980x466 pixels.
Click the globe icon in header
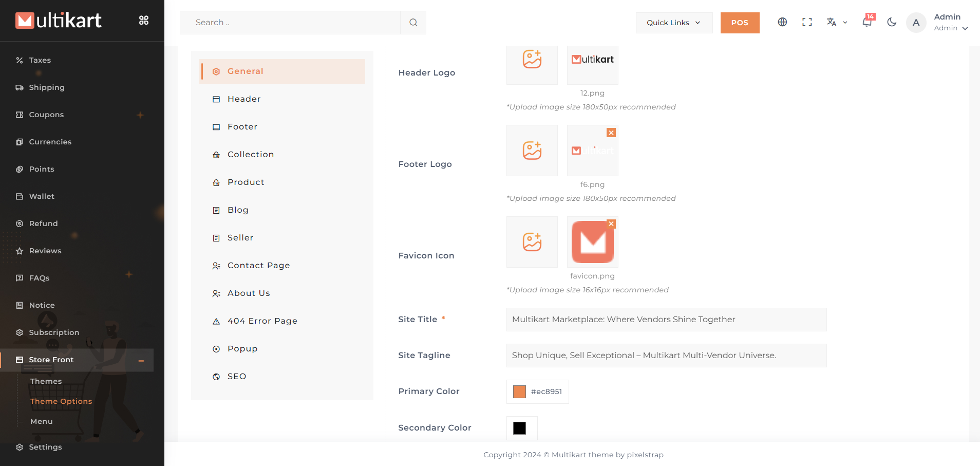pyautogui.click(x=782, y=22)
